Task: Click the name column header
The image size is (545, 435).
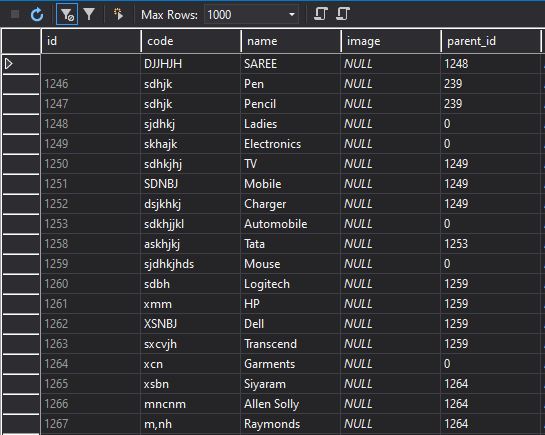Action: 291,41
